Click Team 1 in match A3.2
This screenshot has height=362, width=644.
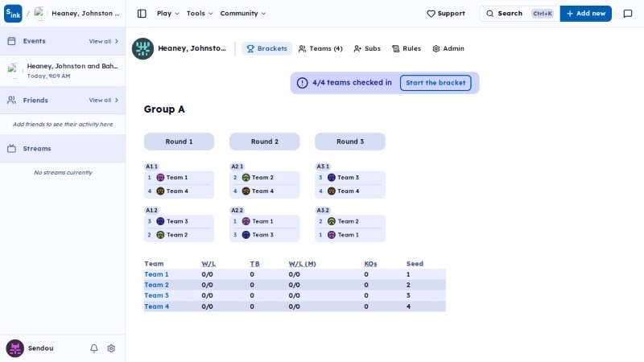point(350,235)
